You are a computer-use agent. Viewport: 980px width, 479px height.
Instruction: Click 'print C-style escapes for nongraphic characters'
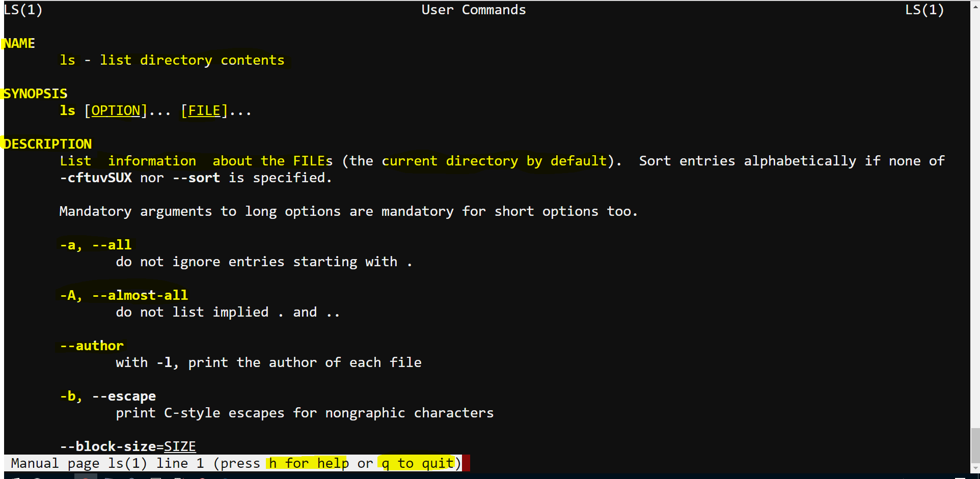coord(305,413)
